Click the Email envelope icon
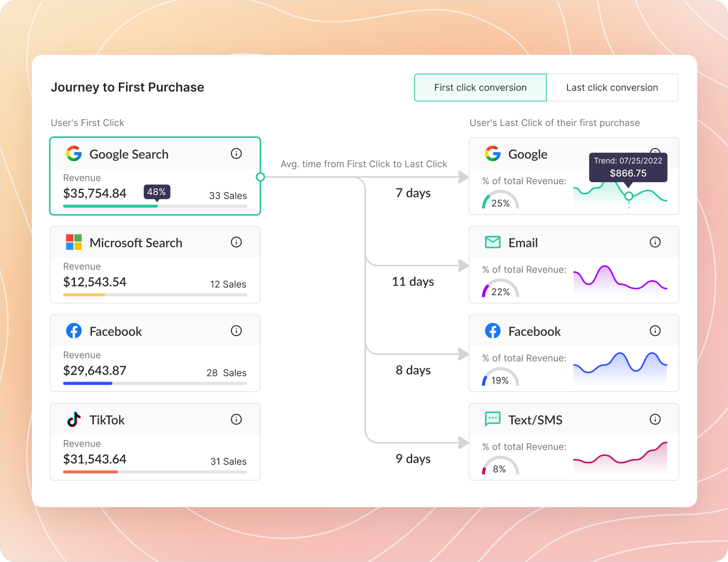 [x=492, y=242]
